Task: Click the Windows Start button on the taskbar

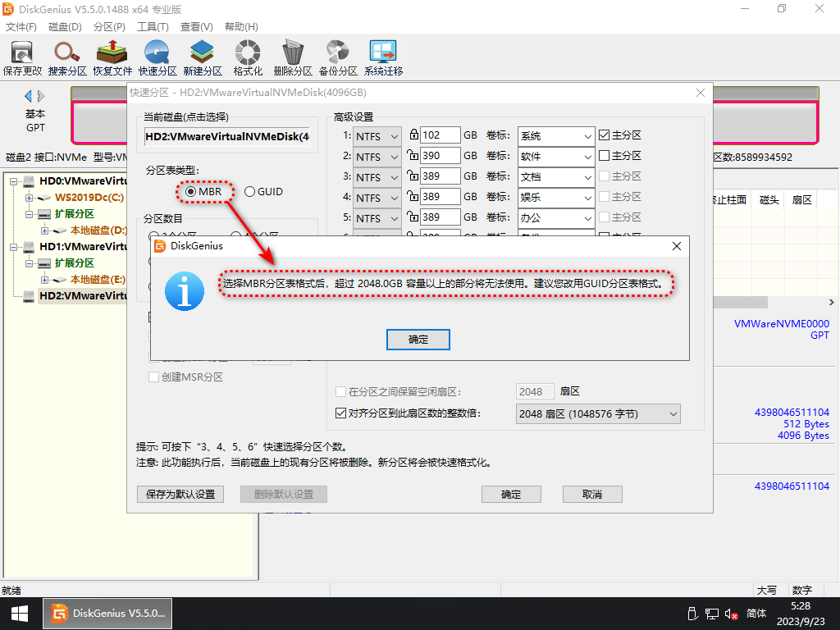Action: click(21, 613)
